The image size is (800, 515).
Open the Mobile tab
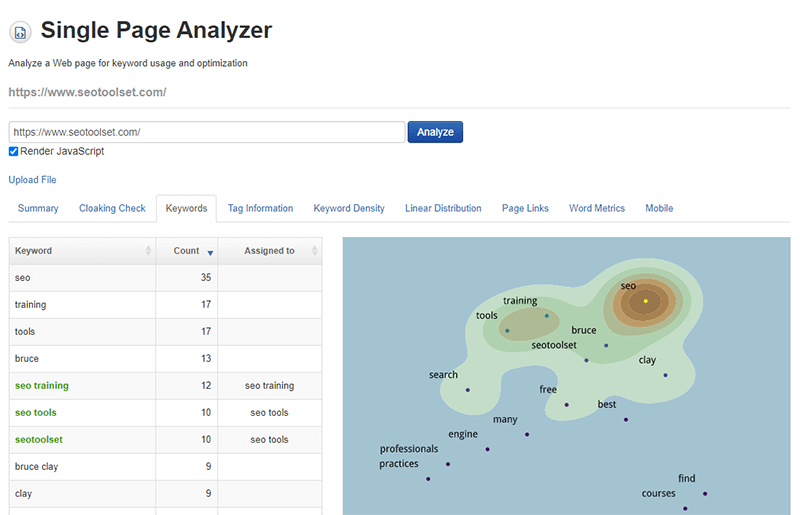pyautogui.click(x=659, y=208)
